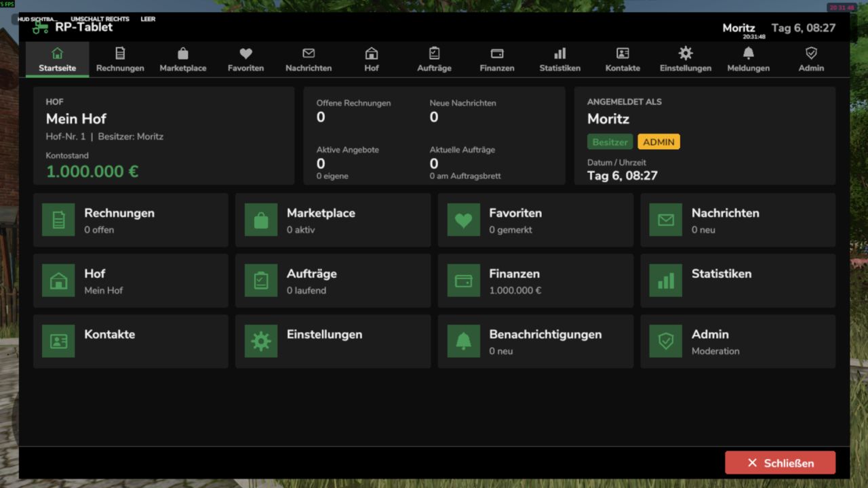The width and height of the screenshot is (868, 488).
Task: Click the Einstellungen tile gear icon
Action: tap(261, 341)
